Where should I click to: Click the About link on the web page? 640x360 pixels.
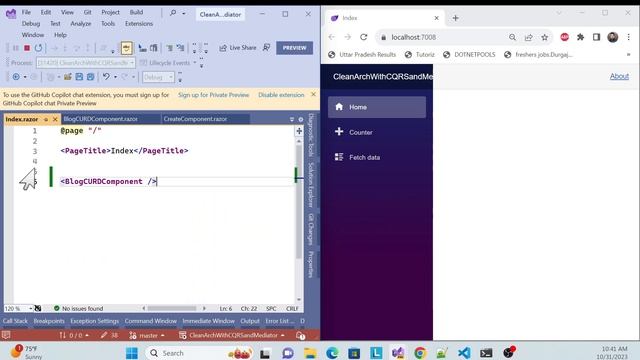coord(619,76)
